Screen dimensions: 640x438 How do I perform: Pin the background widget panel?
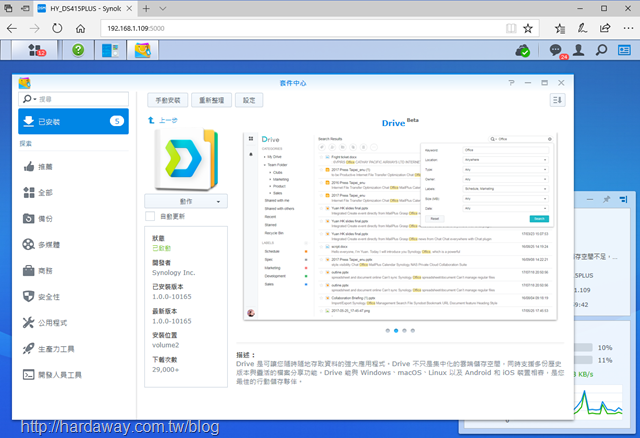pyautogui.click(x=607, y=199)
